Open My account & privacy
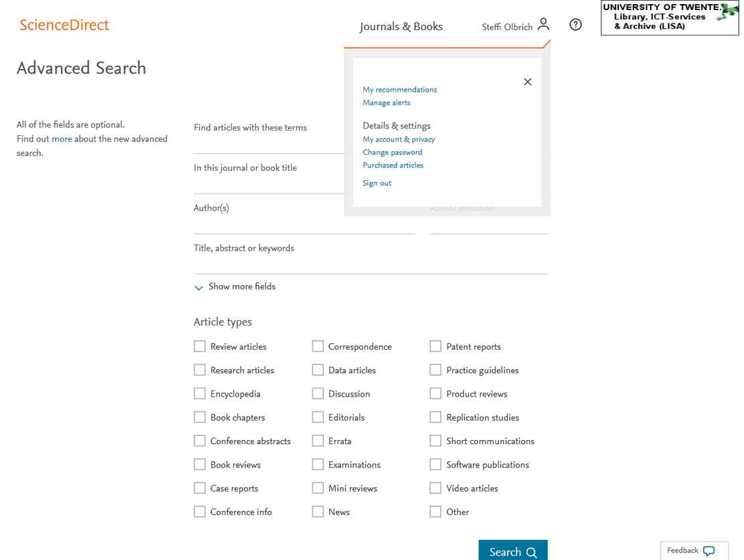 399,139
